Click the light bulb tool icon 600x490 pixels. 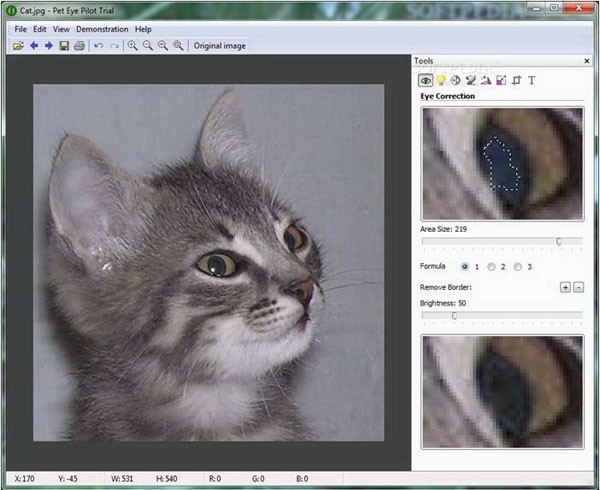coord(440,80)
